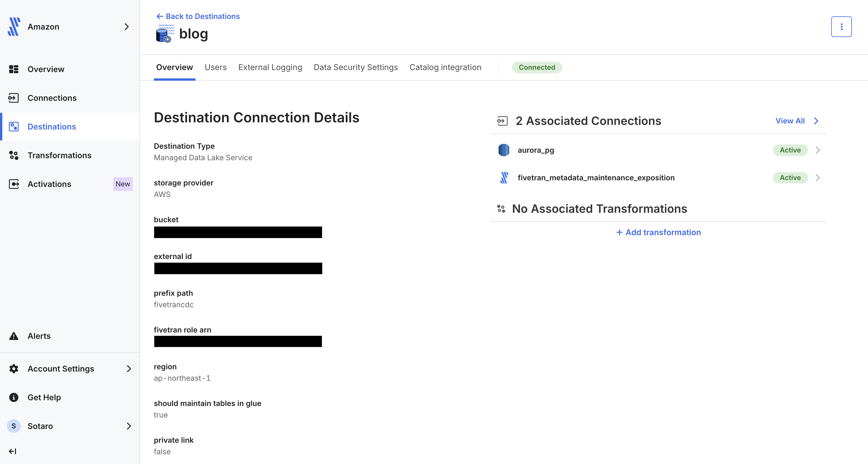Screen dimensions: 868x464
Task: Click the Add transformation link
Action: [658, 232]
